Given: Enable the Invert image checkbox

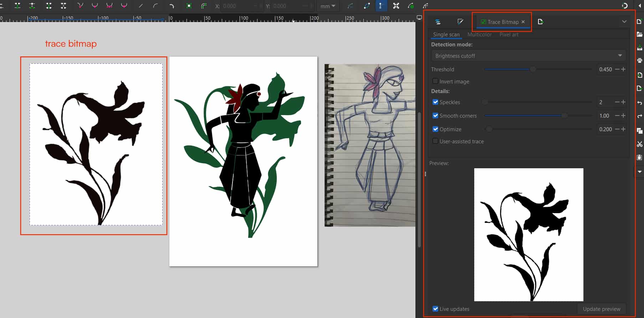Looking at the screenshot, I should click(x=435, y=81).
